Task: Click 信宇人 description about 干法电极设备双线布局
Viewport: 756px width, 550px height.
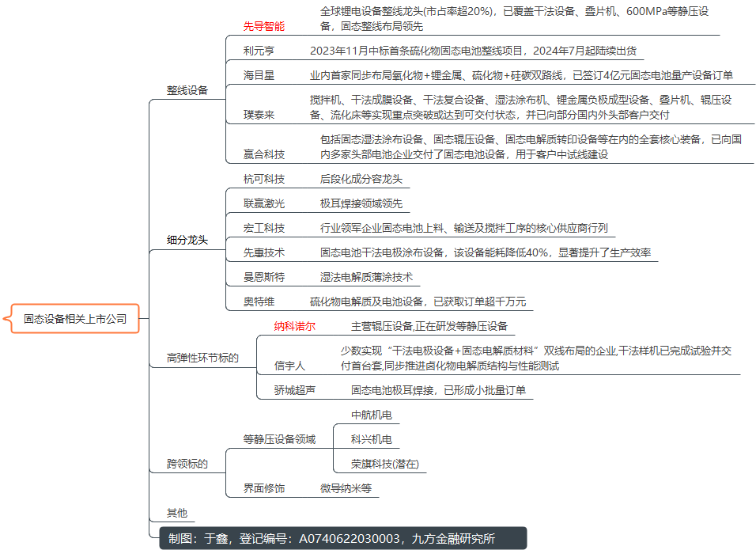Action: pos(536,358)
